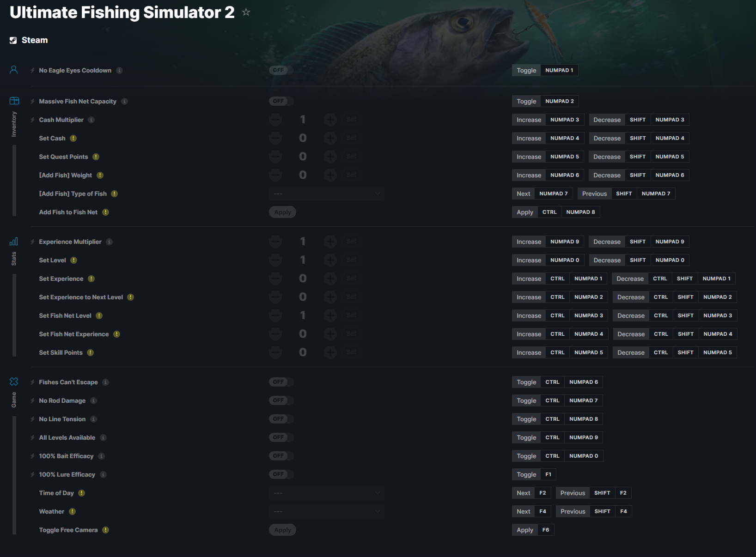The height and width of the screenshot is (557, 756).
Task: Click NUMPAD 2 hotkey for Massive Fish Net
Action: point(560,101)
